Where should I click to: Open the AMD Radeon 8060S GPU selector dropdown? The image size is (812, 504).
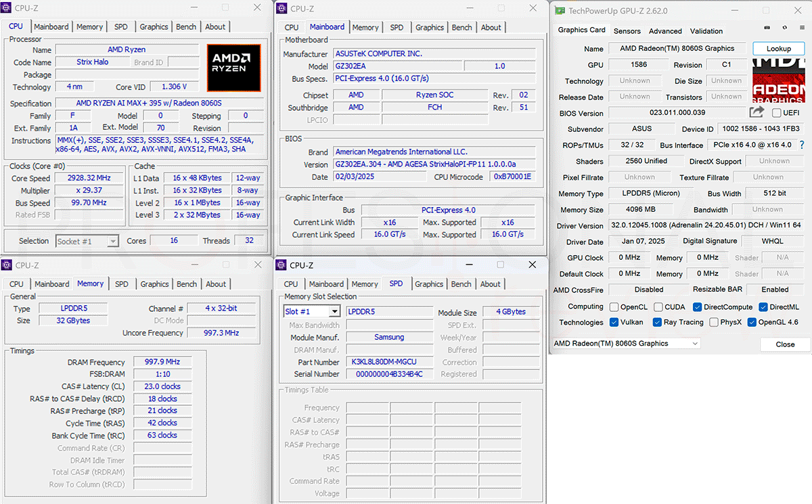[626, 344]
